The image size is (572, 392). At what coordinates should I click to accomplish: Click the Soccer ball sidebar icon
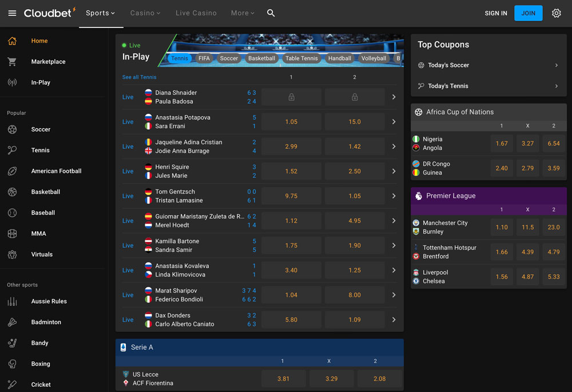pos(12,129)
